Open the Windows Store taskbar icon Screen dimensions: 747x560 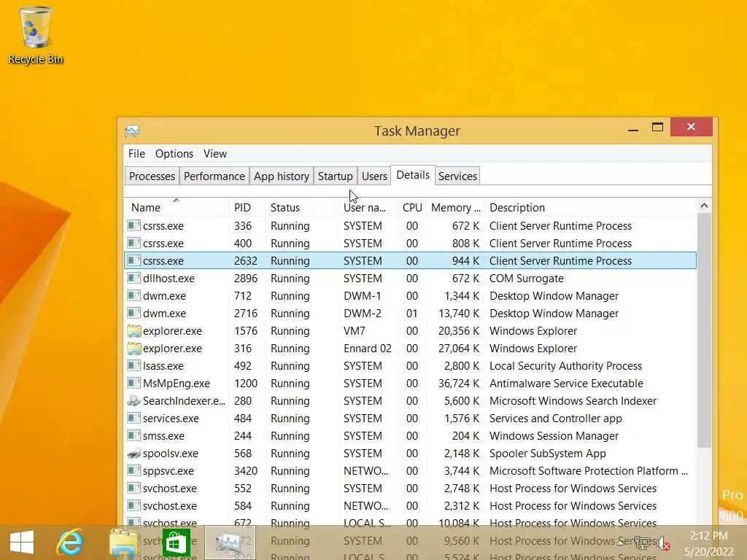[x=176, y=542]
